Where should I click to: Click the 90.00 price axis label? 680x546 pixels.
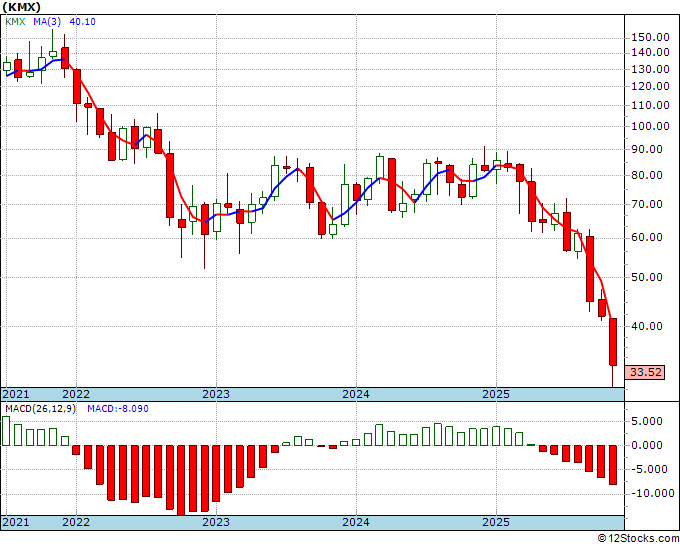click(x=647, y=149)
